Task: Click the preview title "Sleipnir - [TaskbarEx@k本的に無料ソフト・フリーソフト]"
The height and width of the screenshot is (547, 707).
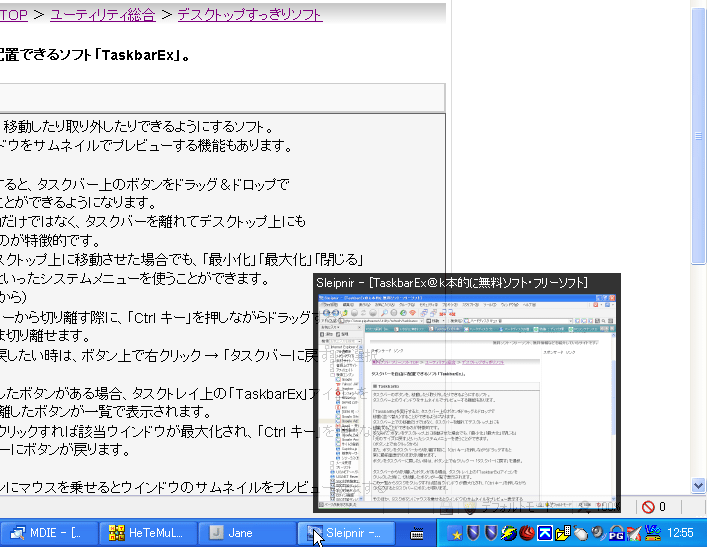Action: coord(452,283)
